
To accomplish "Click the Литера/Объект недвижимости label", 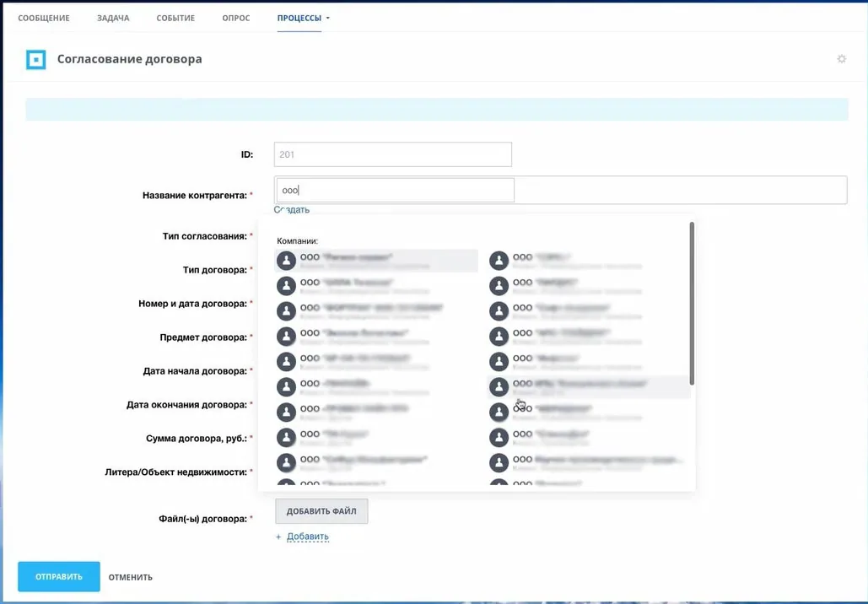I will point(176,472).
